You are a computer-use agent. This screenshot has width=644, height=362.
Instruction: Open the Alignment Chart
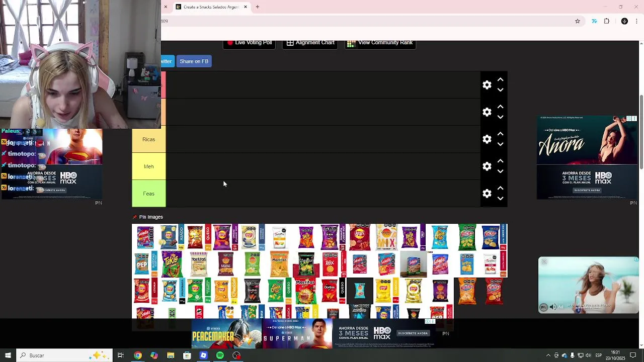[310, 43]
